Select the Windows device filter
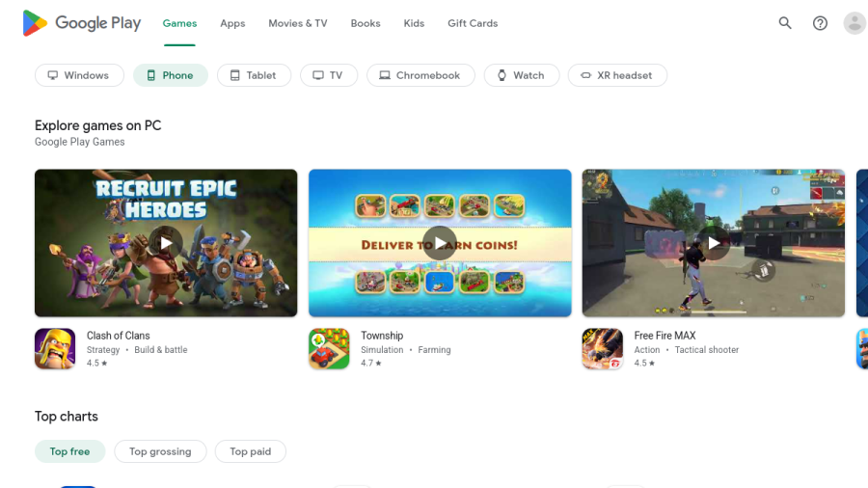This screenshot has width=868, height=488. 79,75
